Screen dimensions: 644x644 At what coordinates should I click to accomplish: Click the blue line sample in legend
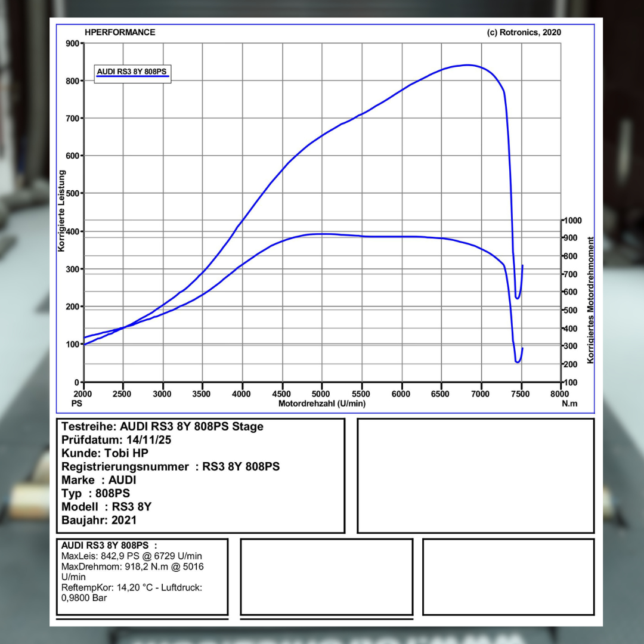click(132, 78)
